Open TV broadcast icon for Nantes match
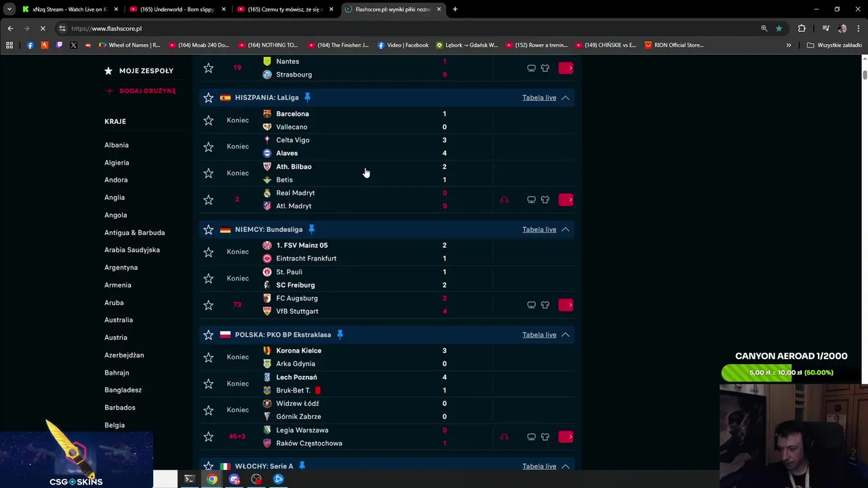Image resolution: width=868 pixels, height=488 pixels. pos(531,68)
